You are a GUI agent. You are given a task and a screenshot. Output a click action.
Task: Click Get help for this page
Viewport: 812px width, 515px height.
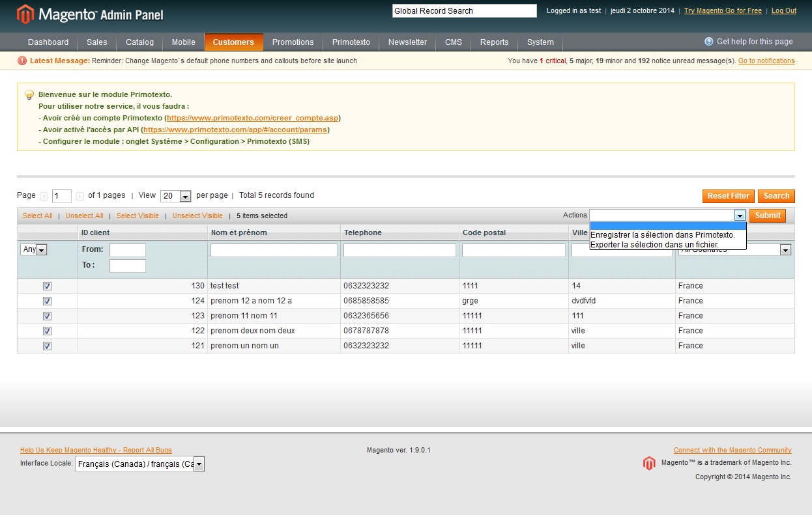click(755, 42)
